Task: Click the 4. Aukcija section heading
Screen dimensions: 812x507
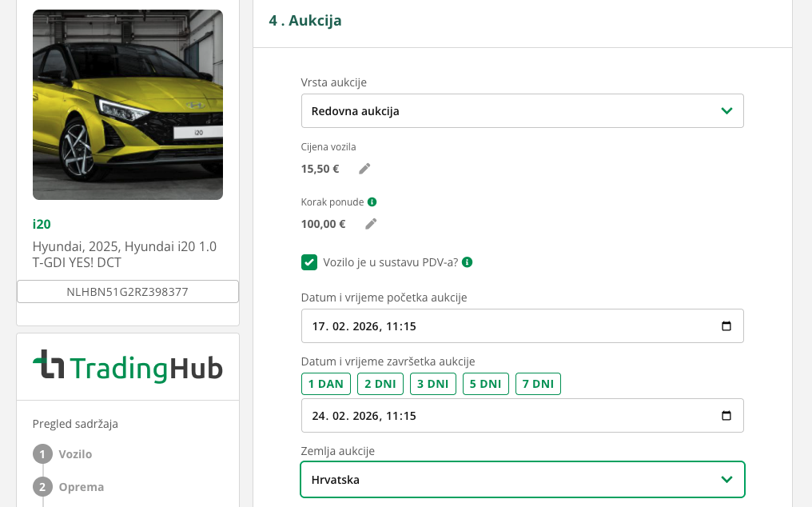Action: 305,21
